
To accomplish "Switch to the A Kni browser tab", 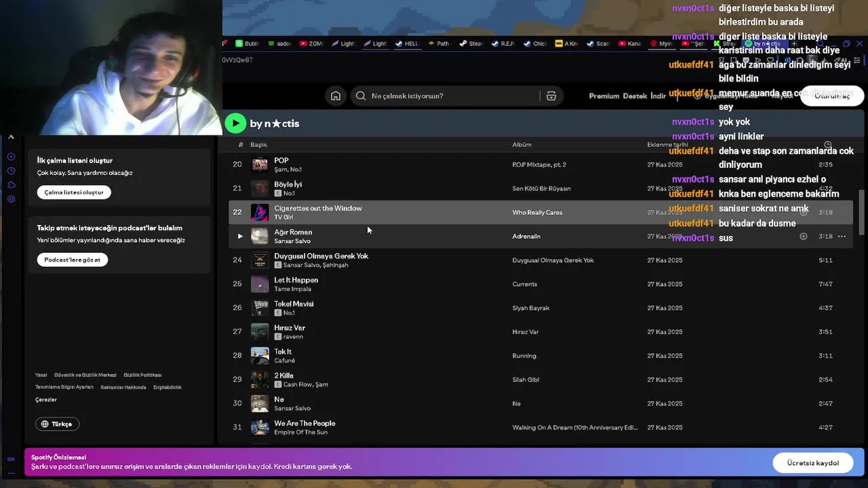I will tap(566, 43).
